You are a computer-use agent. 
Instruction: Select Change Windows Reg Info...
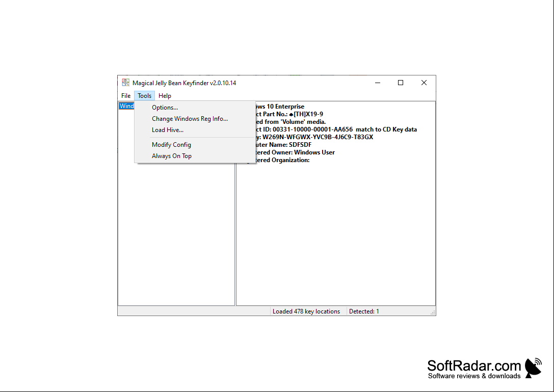coord(195,119)
